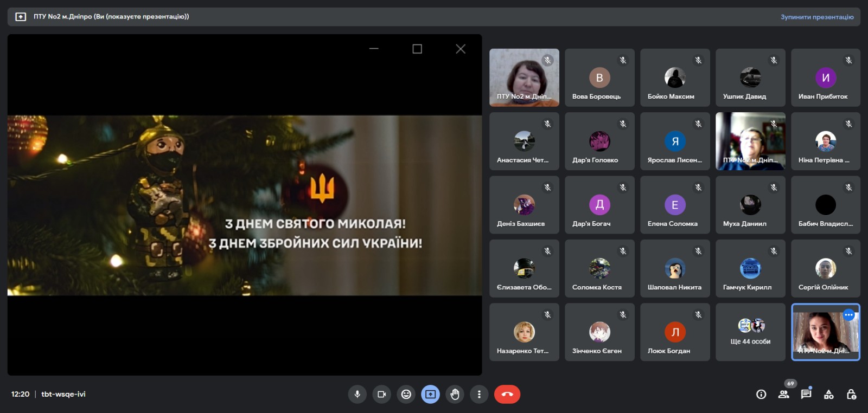Open the three-dot more options menu
Viewport: 868px width, 413px height.
pos(479,395)
